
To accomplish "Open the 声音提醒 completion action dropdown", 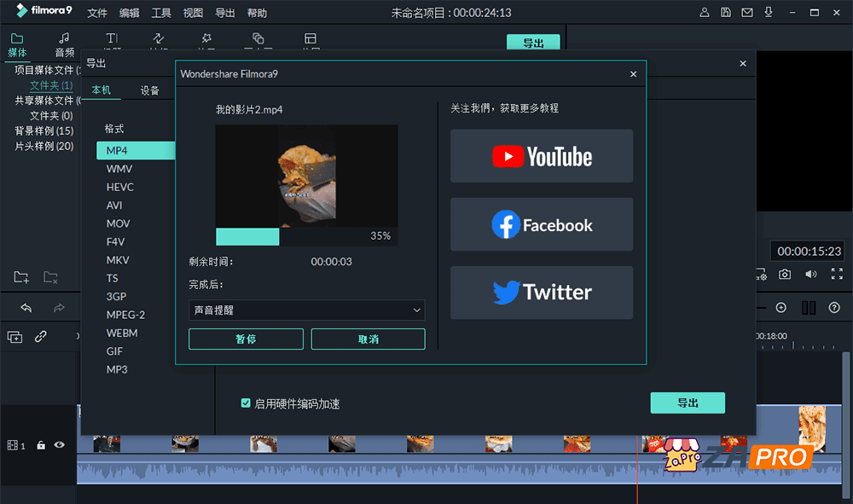I will (x=306, y=310).
